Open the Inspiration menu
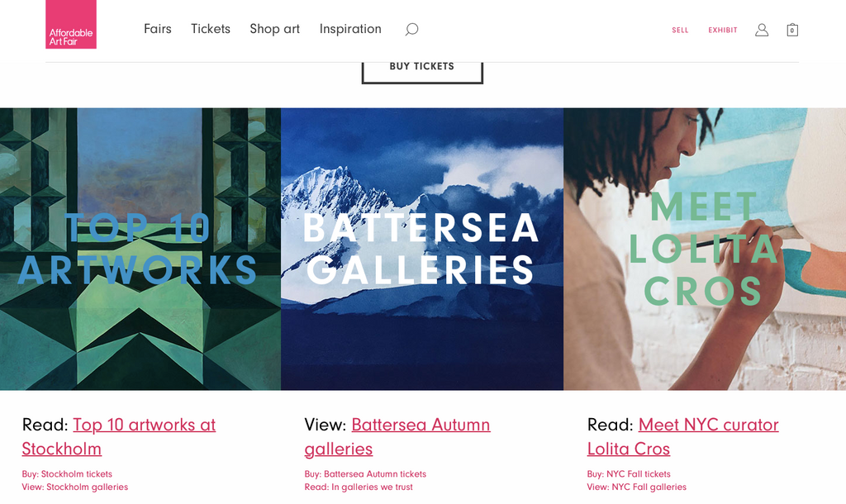Screen dimensions: 846x504 pyautogui.click(x=350, y=29)
